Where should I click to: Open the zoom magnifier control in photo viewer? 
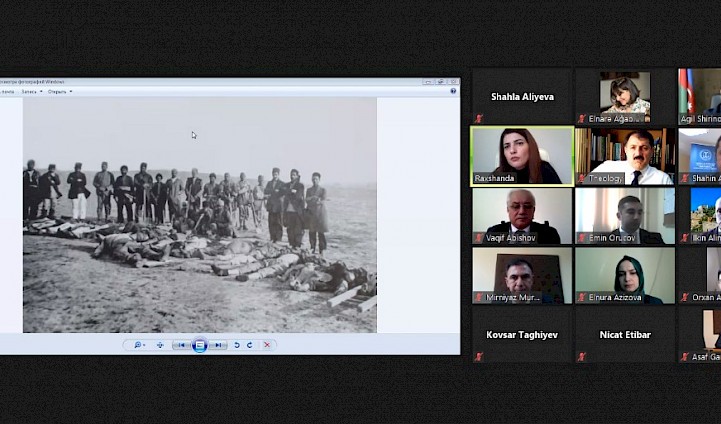(x=138, y=345)
